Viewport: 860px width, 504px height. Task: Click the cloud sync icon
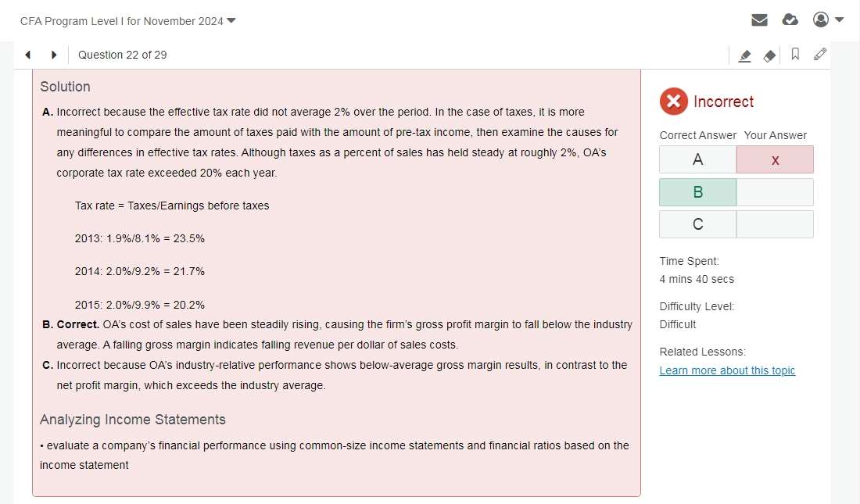[x=790, y=20]
